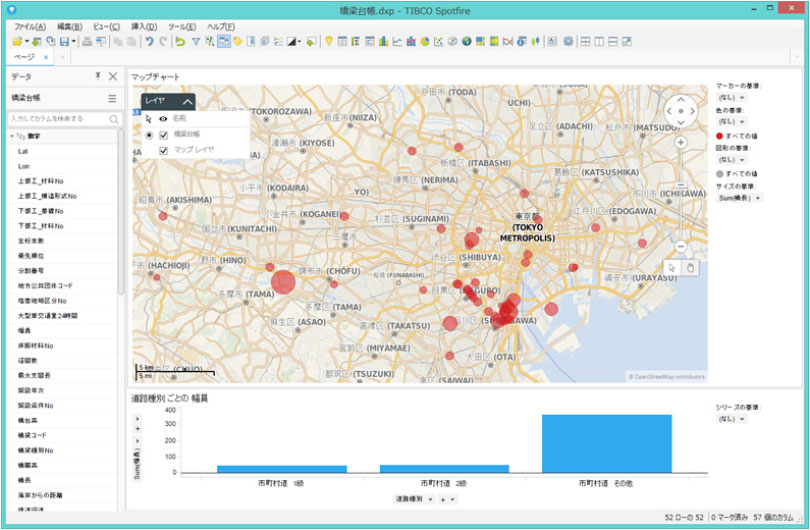
Task: Toggle the 橋梁台帳 layer checkbox
Action: coord(163,134)
